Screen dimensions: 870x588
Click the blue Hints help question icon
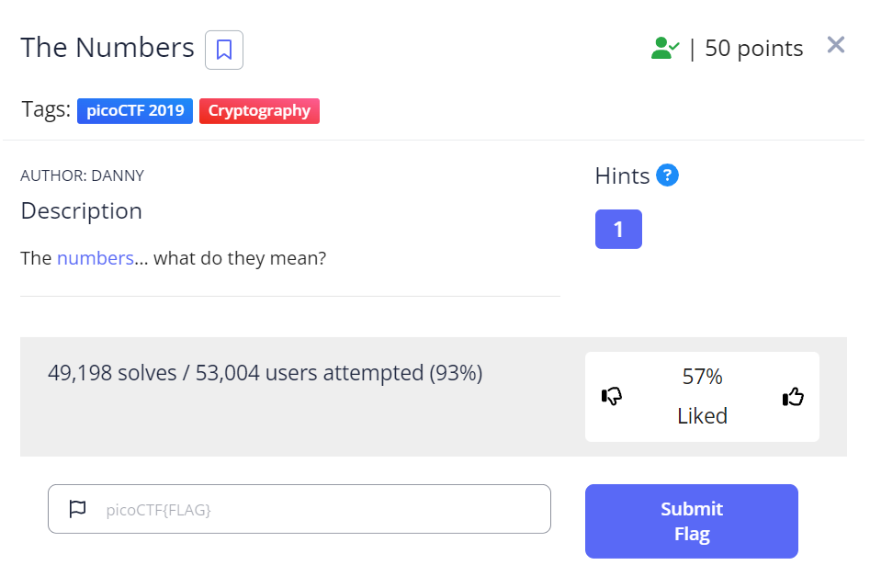pos(668,175)
